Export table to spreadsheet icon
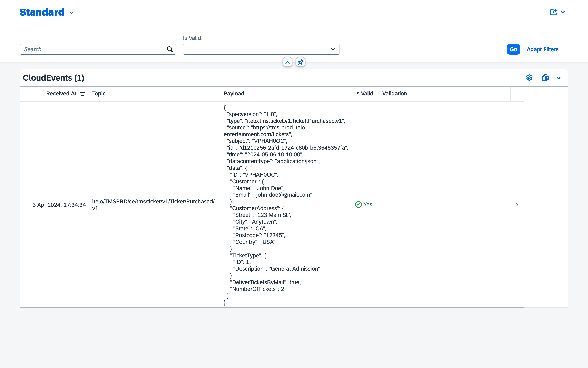This screenshot has height=368, width=588. click(x=546, y=78)
